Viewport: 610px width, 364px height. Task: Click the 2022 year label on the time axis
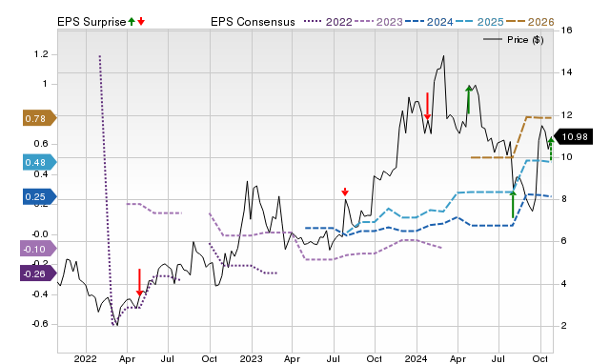(x=85, y=358)
